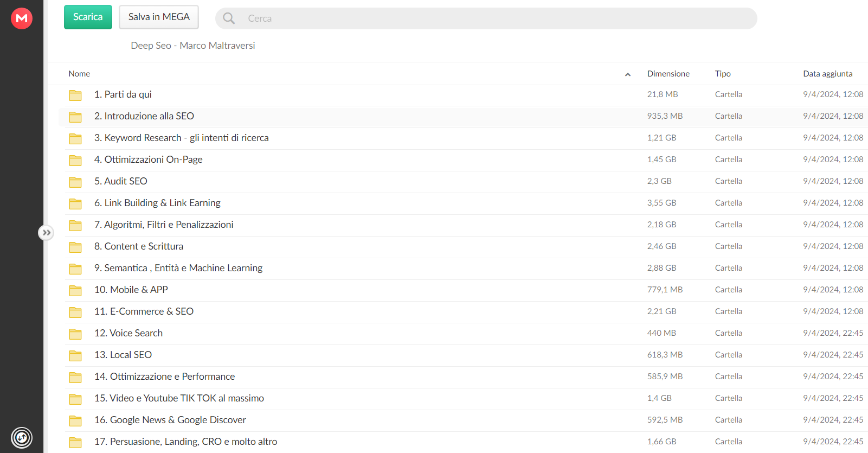
Task: Sort list by Dimensione column
Action: pos(668,74)
